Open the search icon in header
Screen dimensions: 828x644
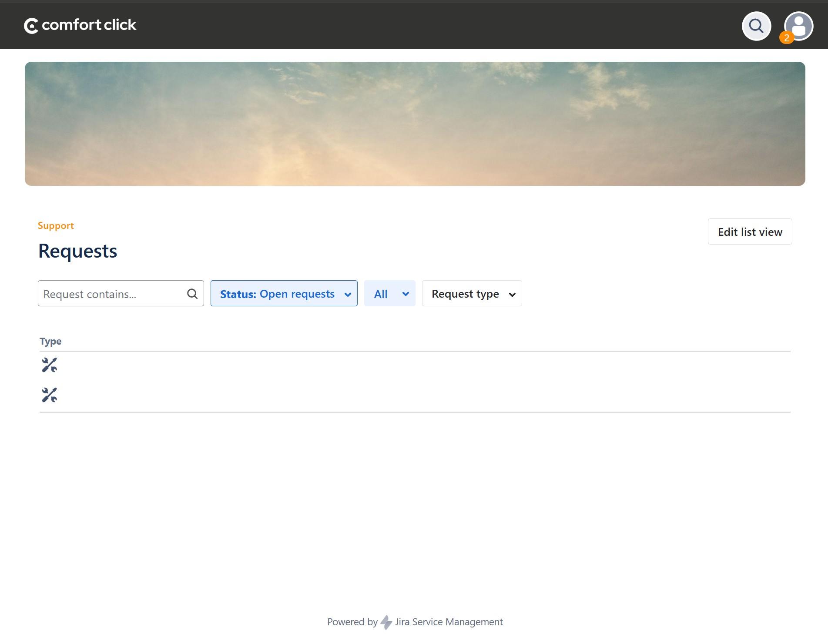[756, 26]
